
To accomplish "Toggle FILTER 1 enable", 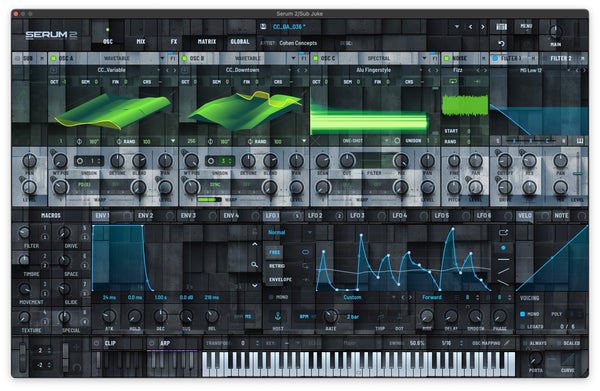I will pyautogui.click(x=495, y=58).
